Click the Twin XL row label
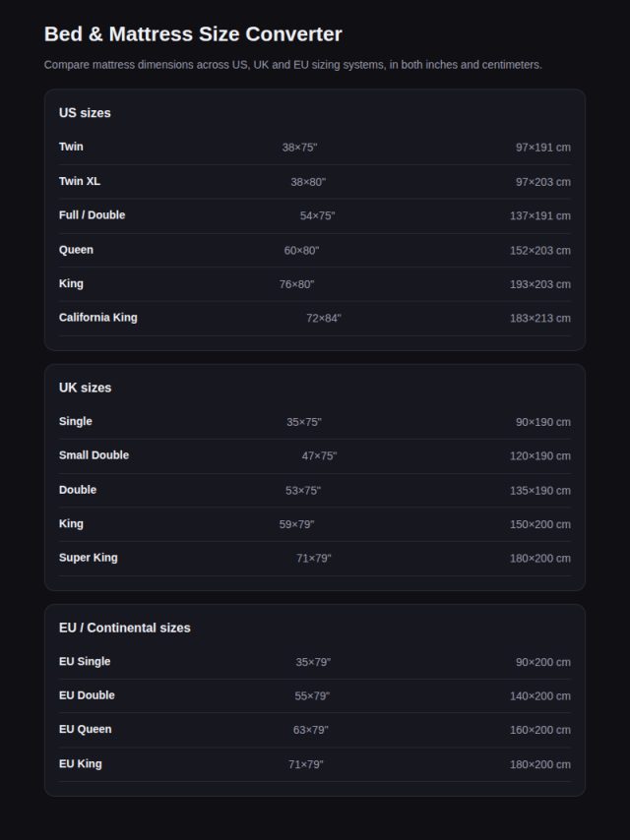Viewport: 630px width, 840px height. 80,181
